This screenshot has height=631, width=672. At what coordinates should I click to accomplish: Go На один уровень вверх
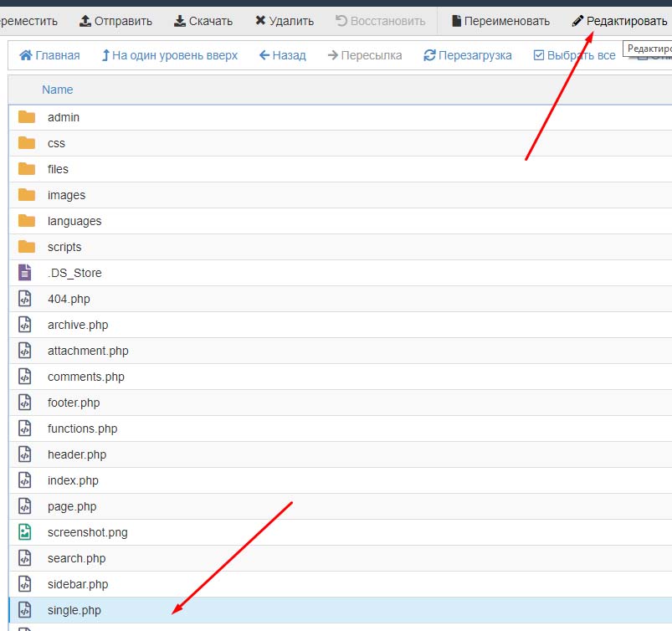[169, 55]
